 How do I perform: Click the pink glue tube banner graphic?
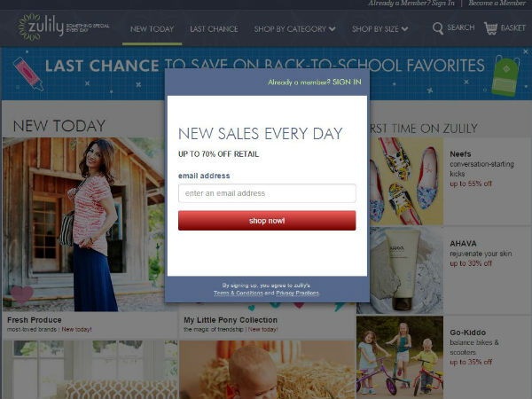point(28,74)
